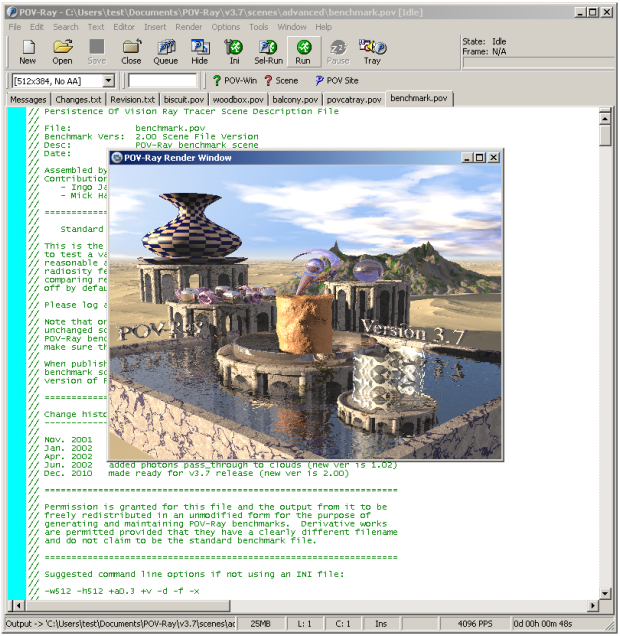The width and height of the screenshot is (620, 636).
Task: Click the L: 1 line indicator
Action: tap(305, 623)
